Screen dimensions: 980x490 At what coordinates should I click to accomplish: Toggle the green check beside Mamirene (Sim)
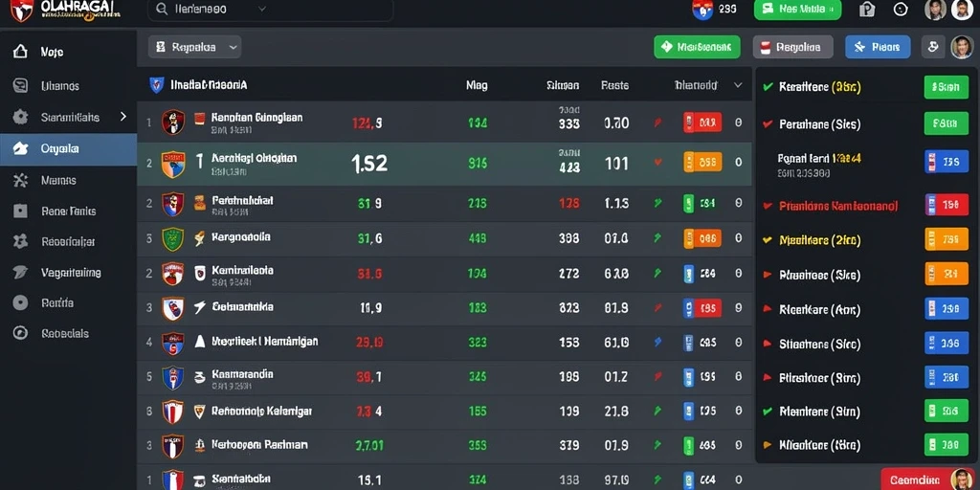768,412
